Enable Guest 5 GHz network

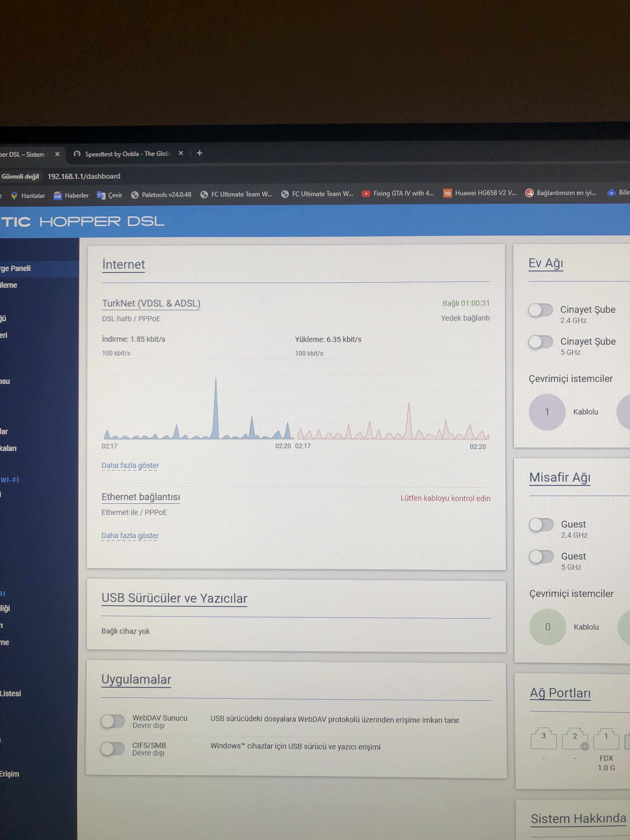click(541, 557)
